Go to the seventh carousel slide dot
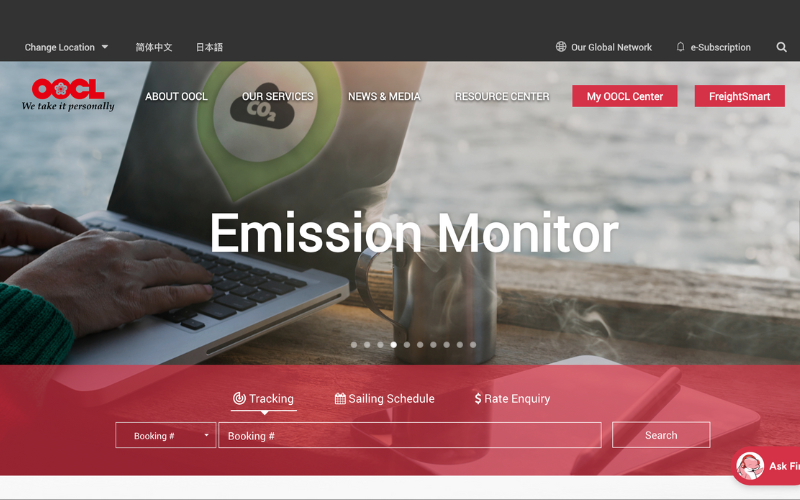 pos(434,345)
